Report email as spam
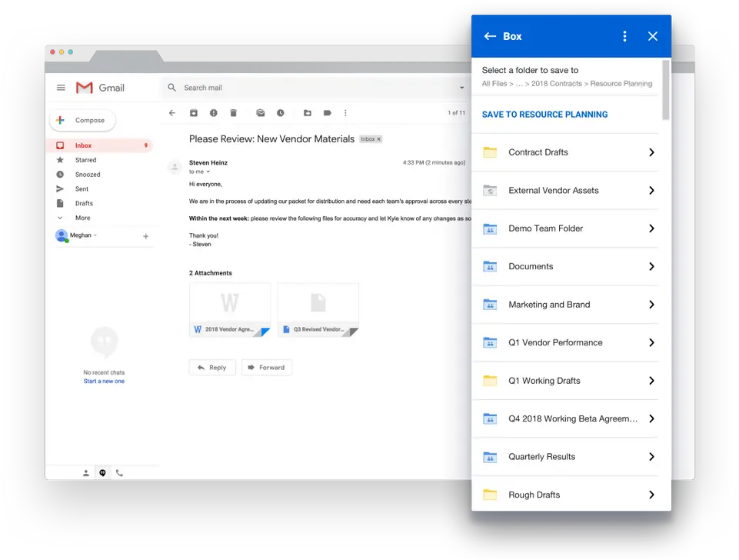This screenshot has width=739, height=560. coord(214,113)
